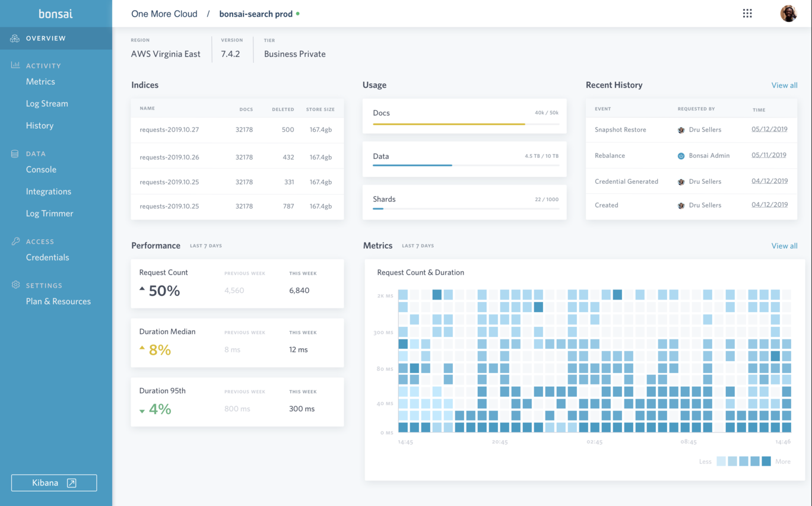Image resolution: width=812 pixels, height=506 pixels.
Task: Click the Request Count performance card
Action: [x=237, y=284]
